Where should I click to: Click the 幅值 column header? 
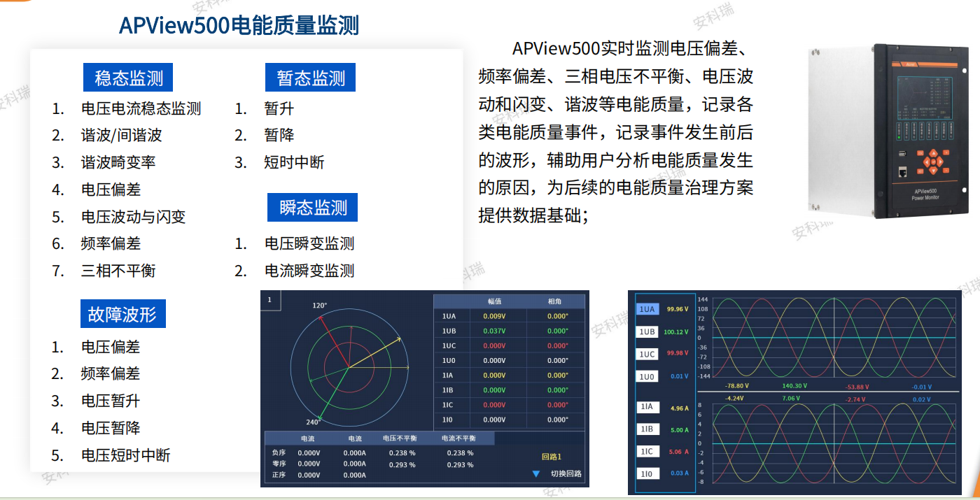coord(494,301)
